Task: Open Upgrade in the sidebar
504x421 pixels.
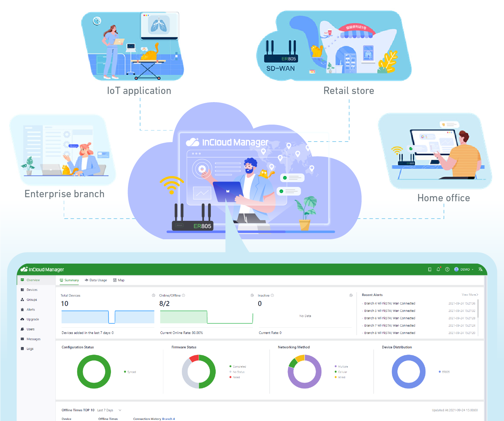Action: point(36,319)
